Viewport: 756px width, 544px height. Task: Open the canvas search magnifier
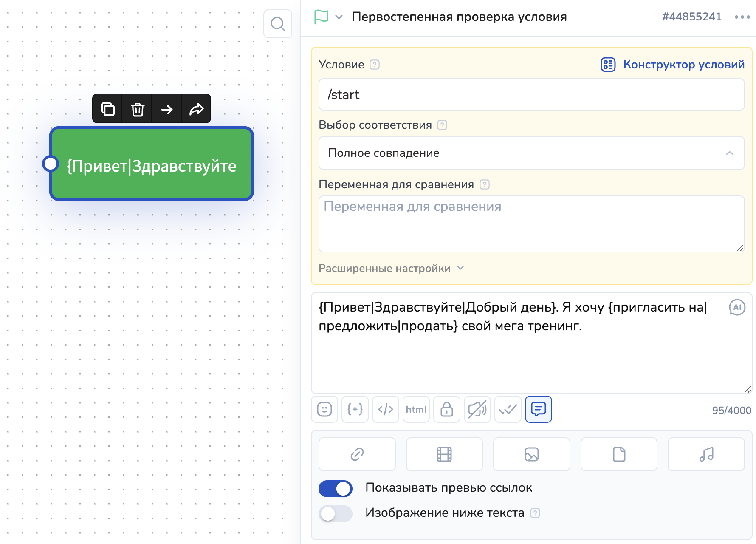tap(278, 24)
